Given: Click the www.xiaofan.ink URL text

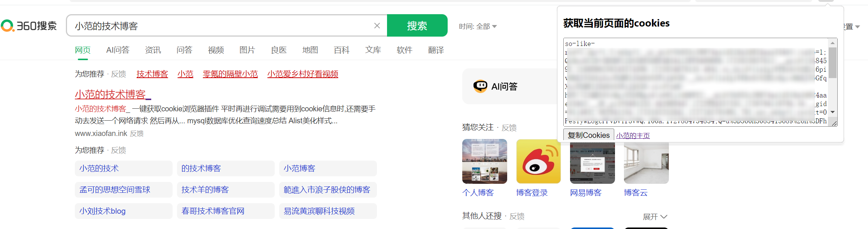Looking at the screenshot, I should pyautogui.click(x=101, y=133).
